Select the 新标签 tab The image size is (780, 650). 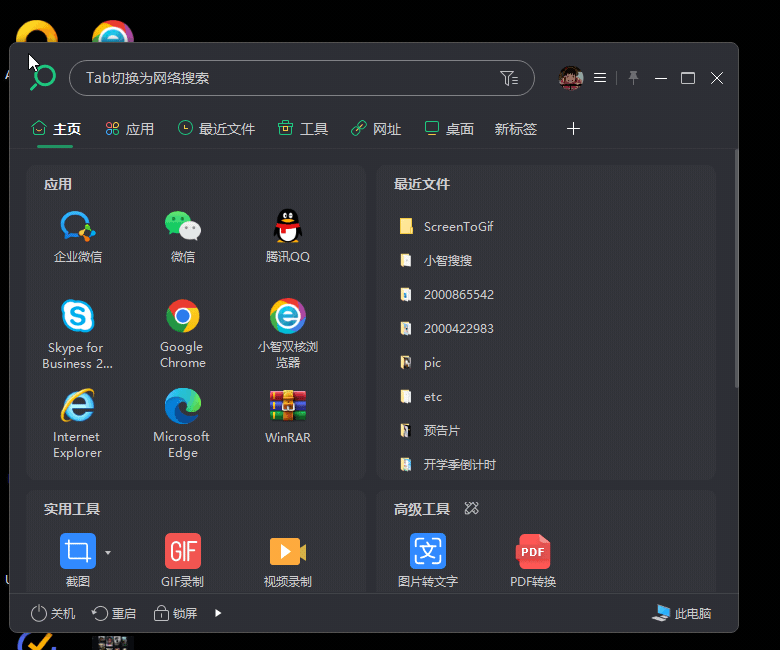coord(515,129)
